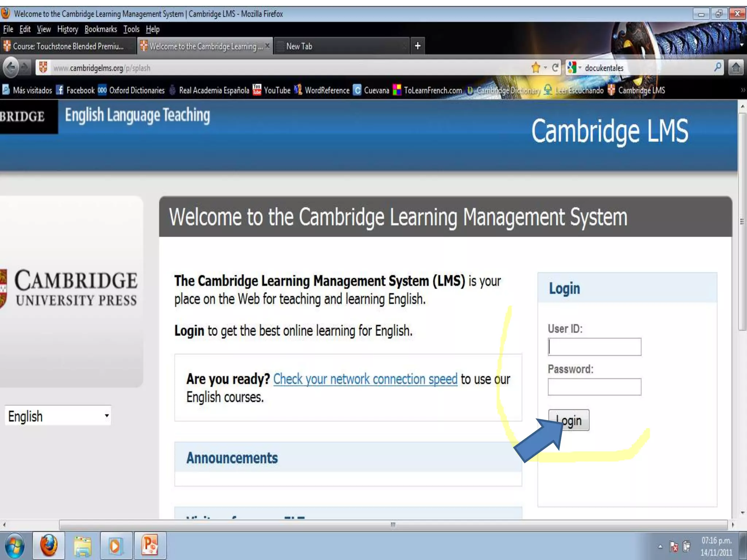The width and height of the screenshot is (747, 560).
Task: Click the home icon in toolbar
Action: (735, 68)
